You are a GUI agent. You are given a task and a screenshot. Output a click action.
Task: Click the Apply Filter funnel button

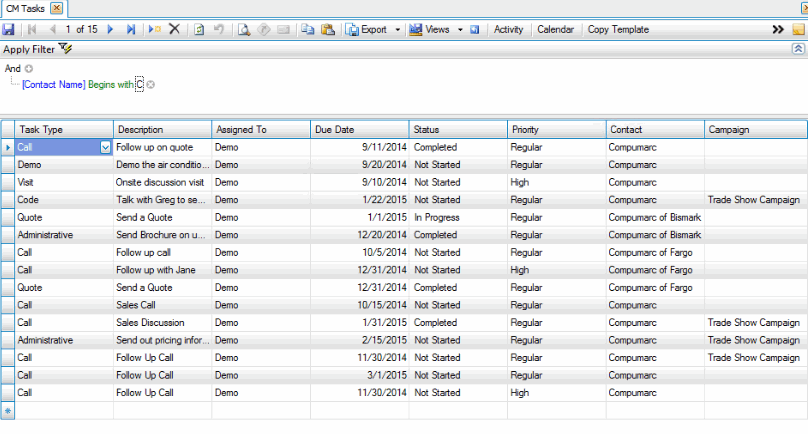click(x=65, y=48)
